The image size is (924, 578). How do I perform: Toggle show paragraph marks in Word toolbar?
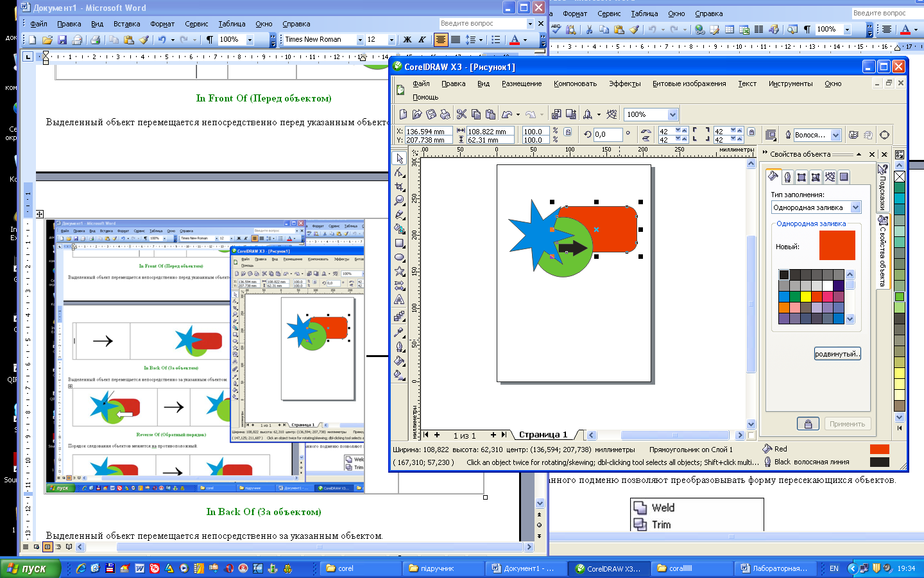[209, 40]
